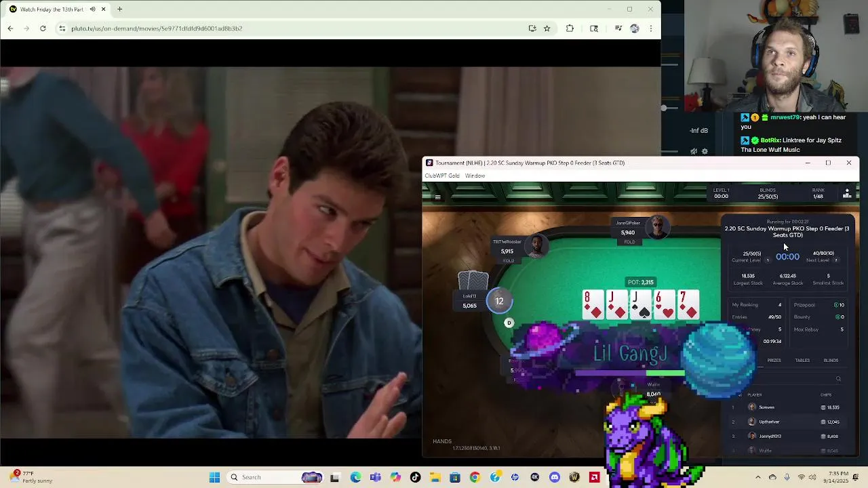Bookmark this page with the star icon
The image size is (868, 488).
point(547,28)
